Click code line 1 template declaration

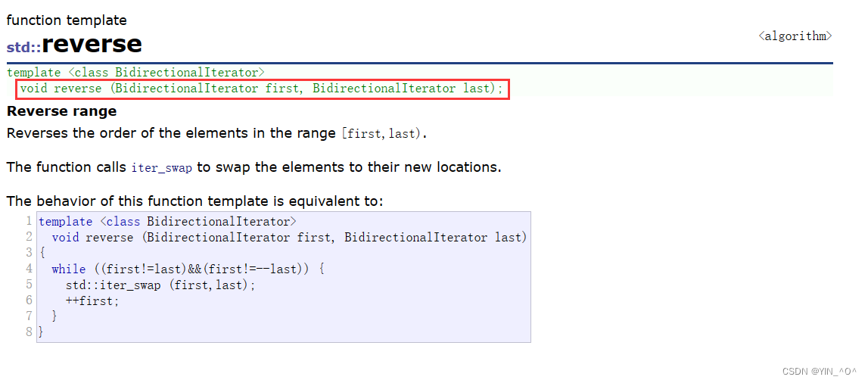(167, 221)
